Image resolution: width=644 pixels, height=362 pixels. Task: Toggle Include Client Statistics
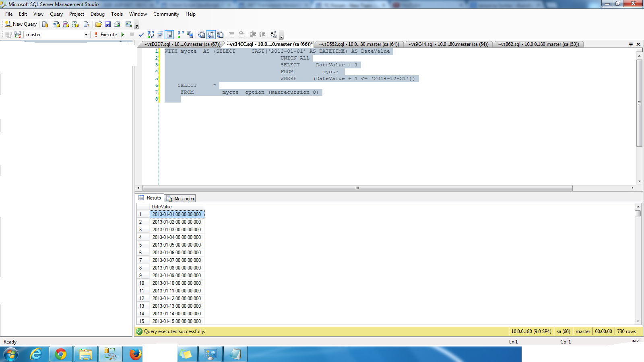pos(190,35)
